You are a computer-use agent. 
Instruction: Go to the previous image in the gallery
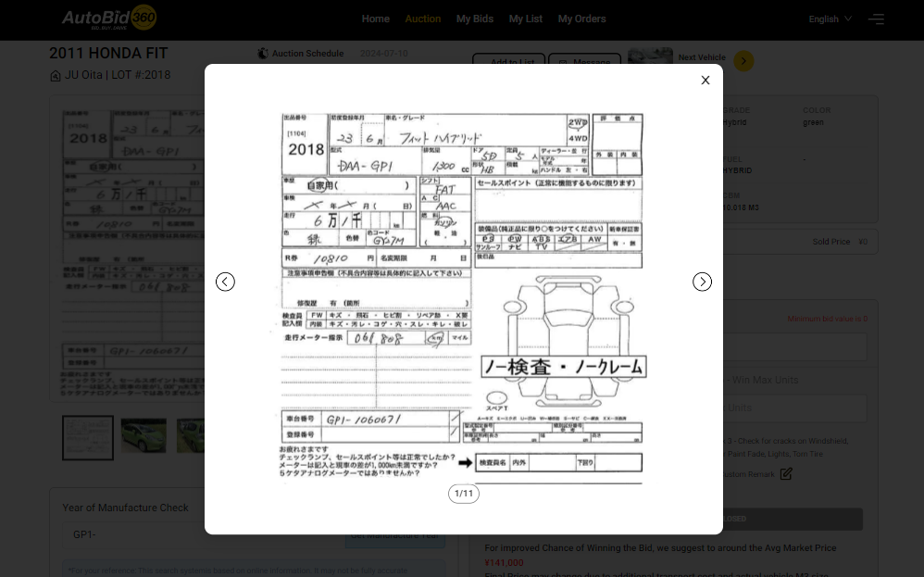point(225,282)
